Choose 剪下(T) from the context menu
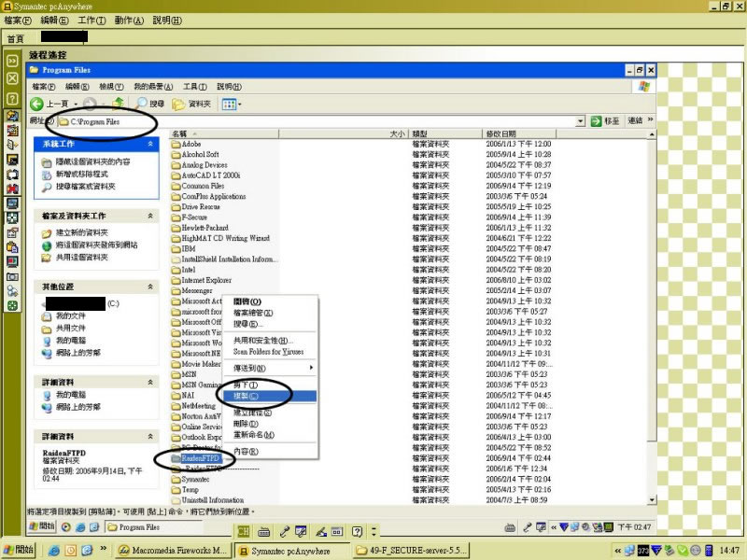The image size is (747, 560). click(269, 385)
